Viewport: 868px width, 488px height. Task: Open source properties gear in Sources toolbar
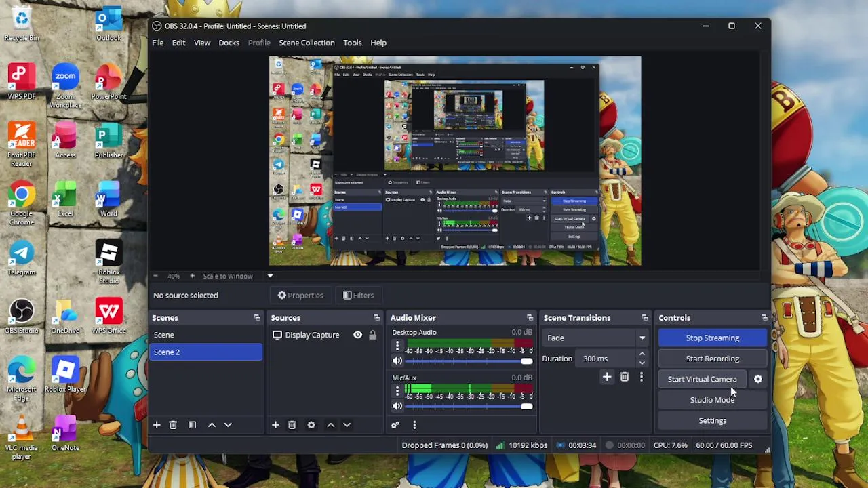coord(311,425)
